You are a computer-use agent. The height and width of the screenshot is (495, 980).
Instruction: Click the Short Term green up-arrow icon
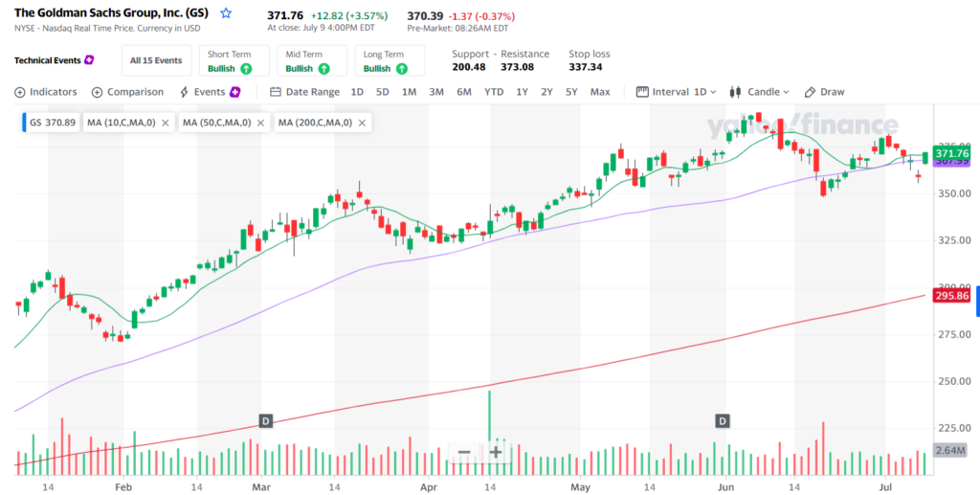[246, 68]
